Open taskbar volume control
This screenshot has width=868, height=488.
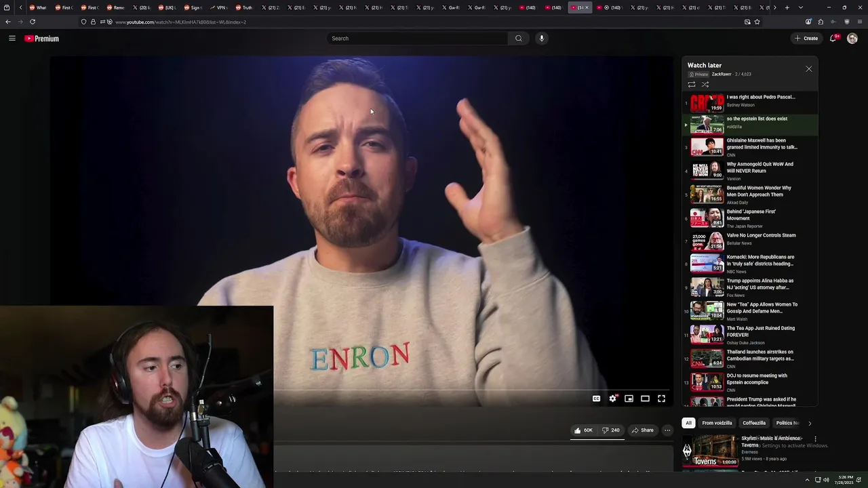point(826,480)
